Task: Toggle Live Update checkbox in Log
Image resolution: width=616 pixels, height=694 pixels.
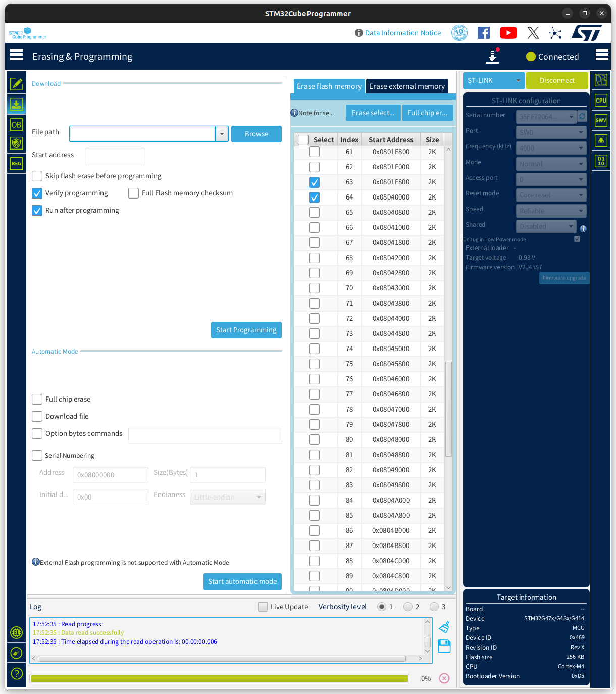Action: [263, 607]
